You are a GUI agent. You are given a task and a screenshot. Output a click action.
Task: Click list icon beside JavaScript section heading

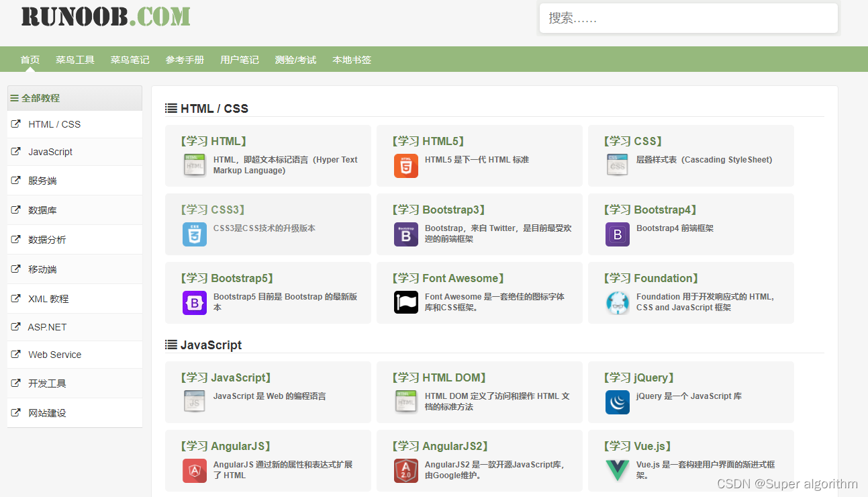(171, 345)
